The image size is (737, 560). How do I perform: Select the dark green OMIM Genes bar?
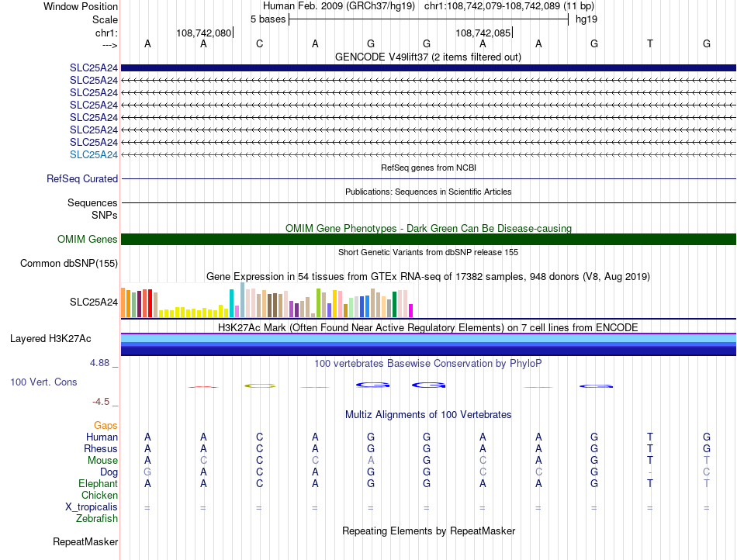pyautogui.click(x=428, y=239)
